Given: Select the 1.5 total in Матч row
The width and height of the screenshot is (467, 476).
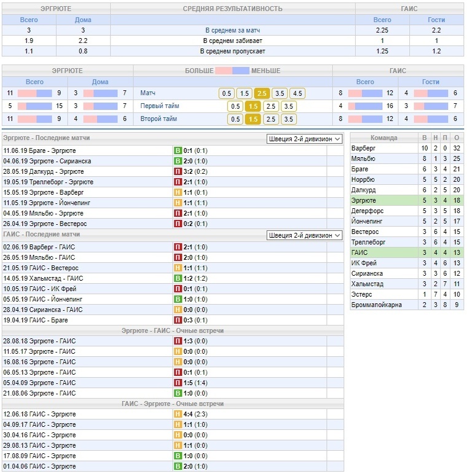Looking at the screenshot, I should pos(245,93).
